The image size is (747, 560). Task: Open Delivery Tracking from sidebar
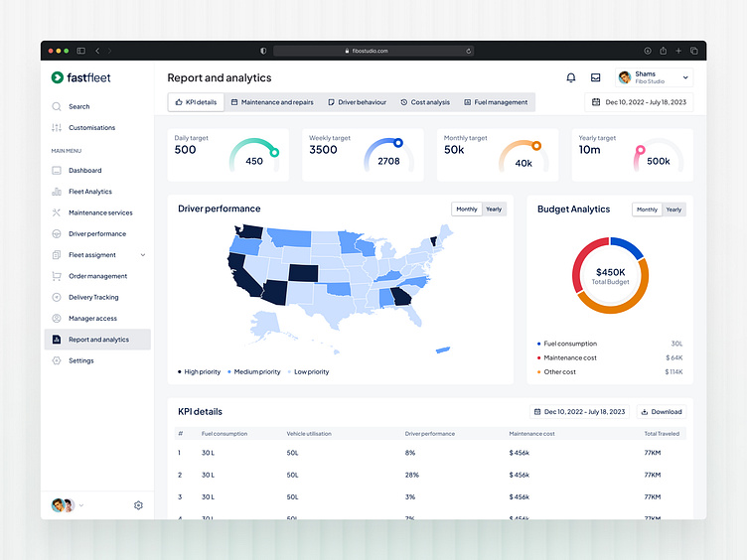point(92,297)
